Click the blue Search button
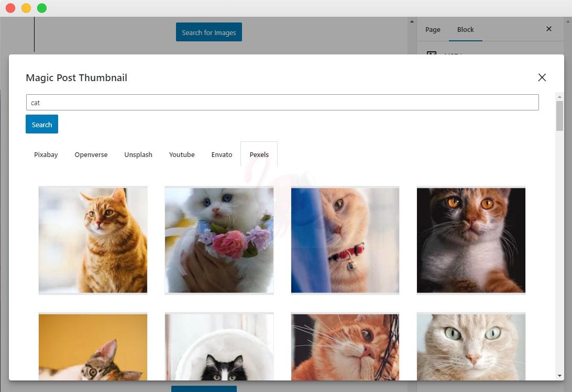Viewport: 572px width, 392px height. coord(41,125)
